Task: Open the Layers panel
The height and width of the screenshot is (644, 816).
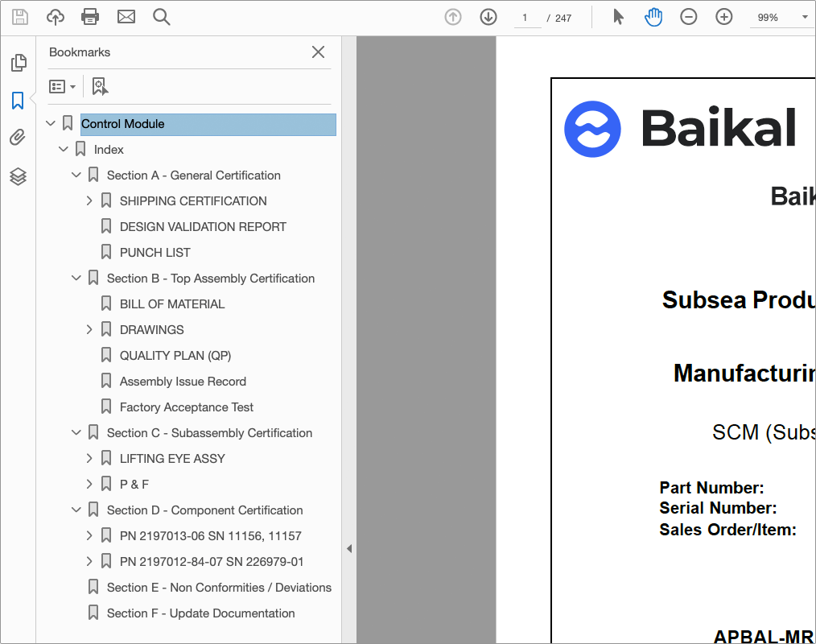Action: (x=18, y=176)
